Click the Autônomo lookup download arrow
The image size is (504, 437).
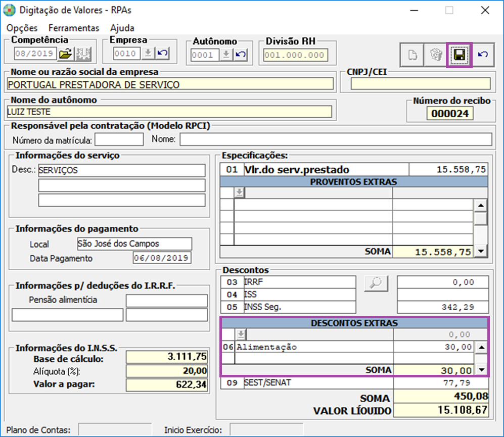[226, 55]
